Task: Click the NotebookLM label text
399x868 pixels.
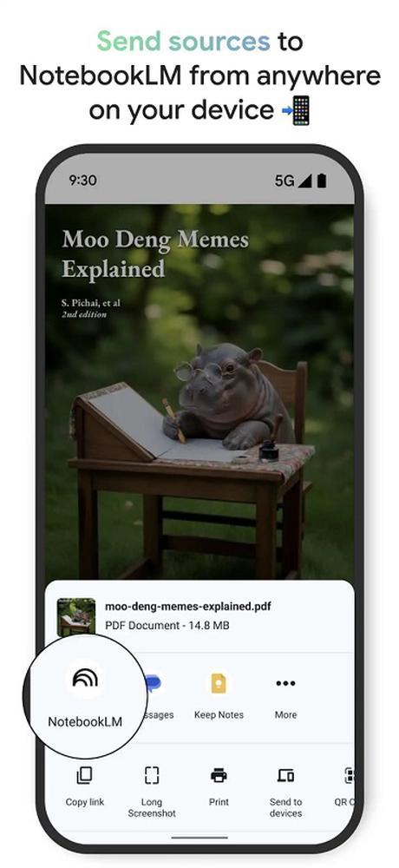Action: (x=85, y=722)
